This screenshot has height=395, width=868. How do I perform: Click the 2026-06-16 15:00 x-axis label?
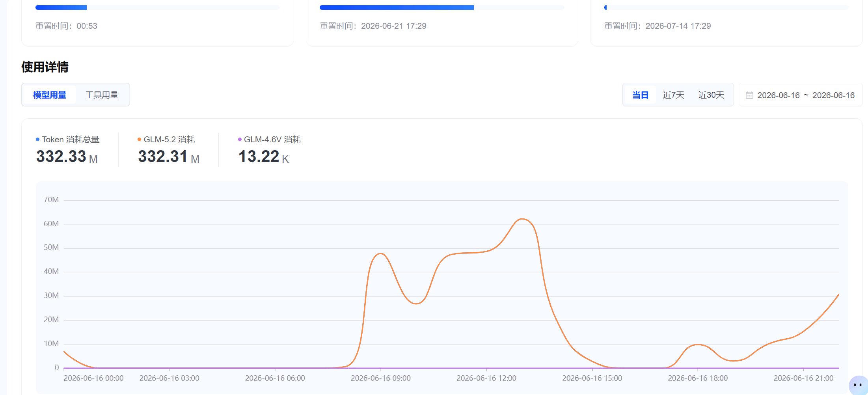point(592,378)
